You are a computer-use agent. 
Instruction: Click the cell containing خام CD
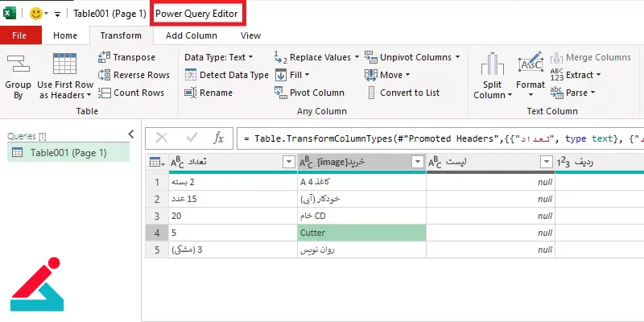click(x=361, y=216)
